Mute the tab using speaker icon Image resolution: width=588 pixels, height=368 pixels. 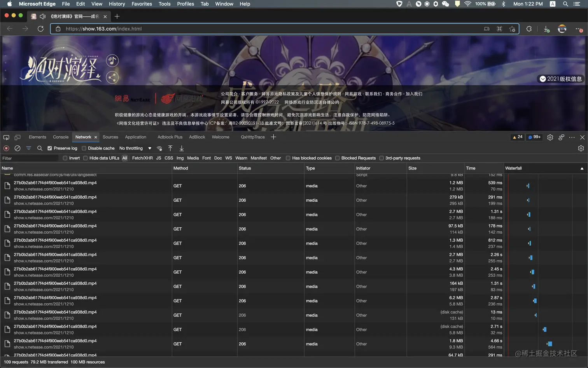coord(43,16)
